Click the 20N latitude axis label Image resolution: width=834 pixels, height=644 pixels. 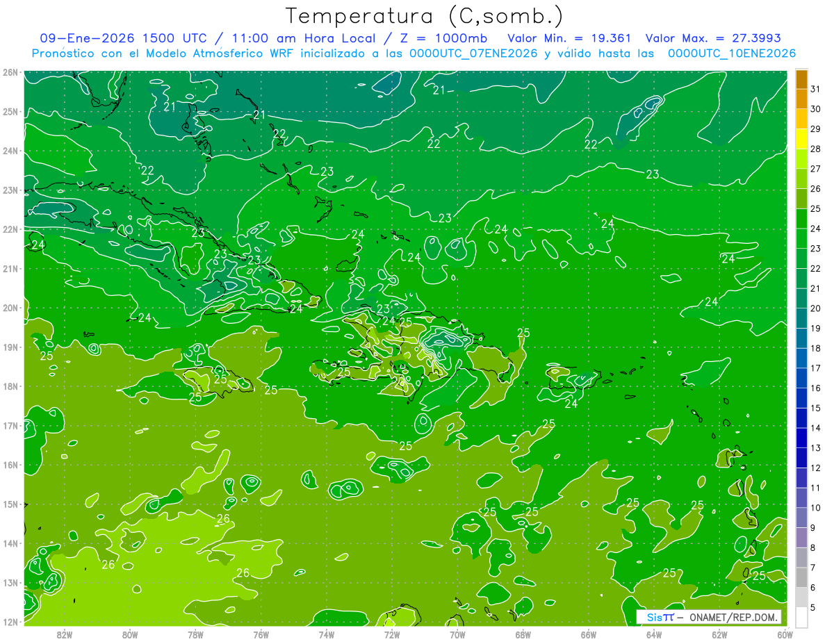pos(10,308)
